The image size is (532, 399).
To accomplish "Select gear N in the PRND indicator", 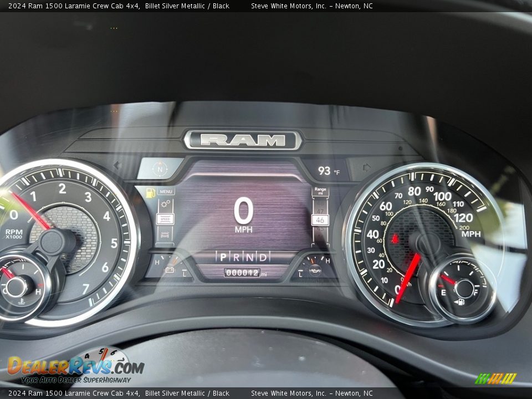I will pyautogui.click(x=249, y=258).
